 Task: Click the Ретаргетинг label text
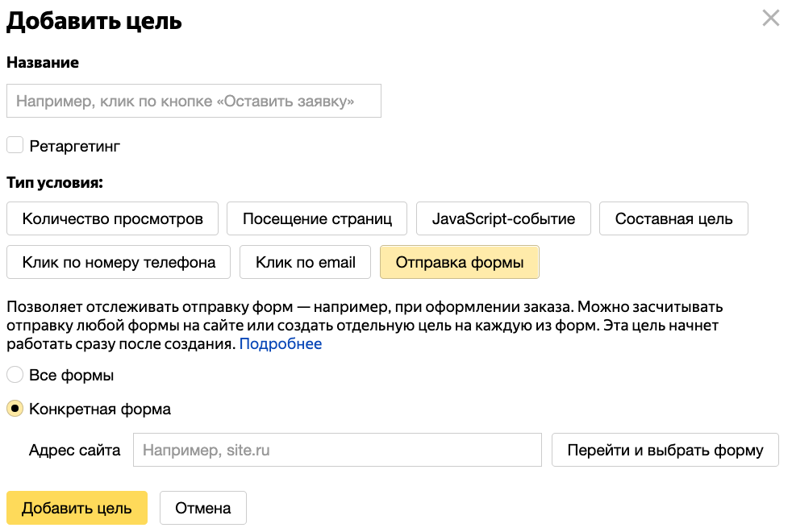coord(74,146)
